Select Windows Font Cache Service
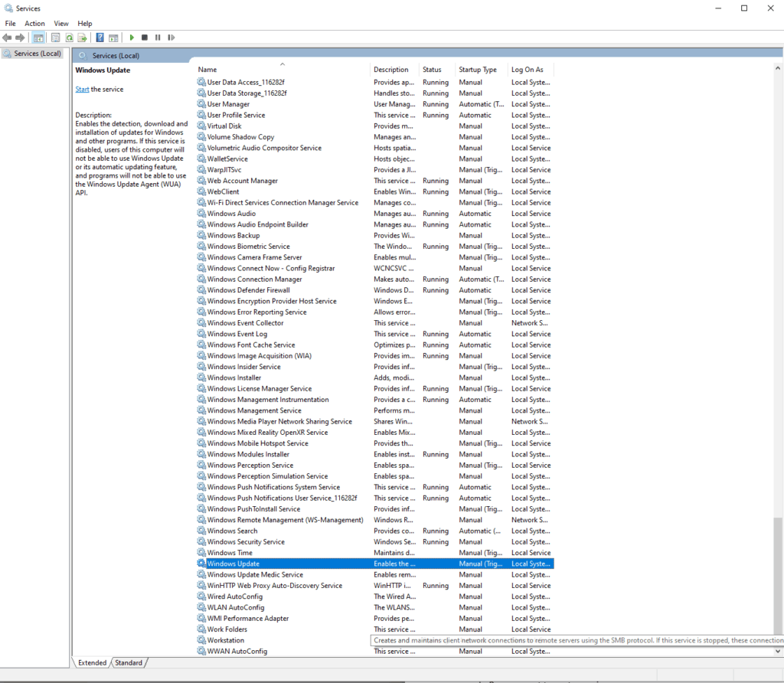The width and height of the screenshot is (784, 683). 251,345
